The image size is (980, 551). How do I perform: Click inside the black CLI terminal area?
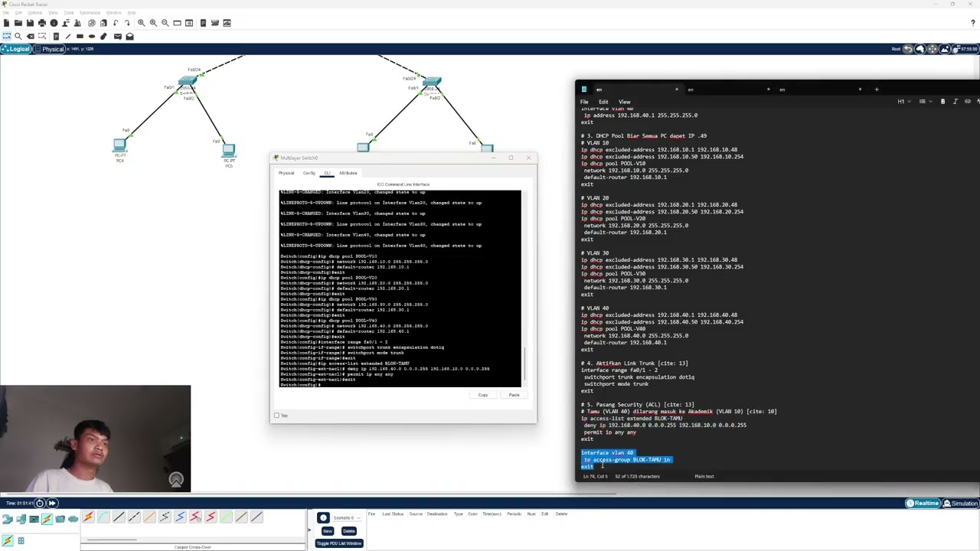(x=400, y=289)
